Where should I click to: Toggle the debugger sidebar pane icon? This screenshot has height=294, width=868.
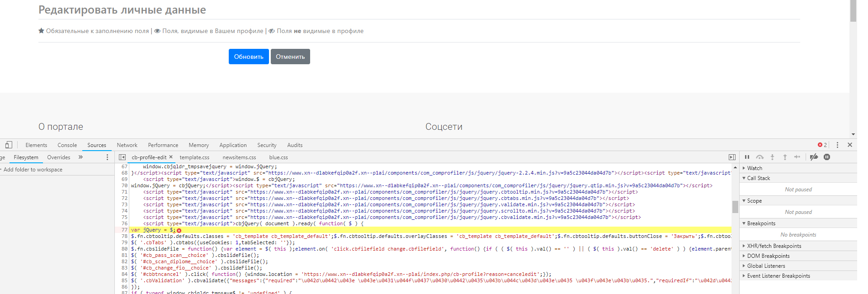(x=732, y=157)
